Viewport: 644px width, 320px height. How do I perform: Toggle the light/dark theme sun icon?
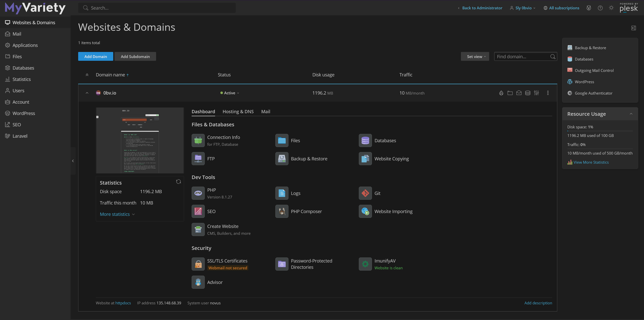pyautogui.click(x=611, y=8)
